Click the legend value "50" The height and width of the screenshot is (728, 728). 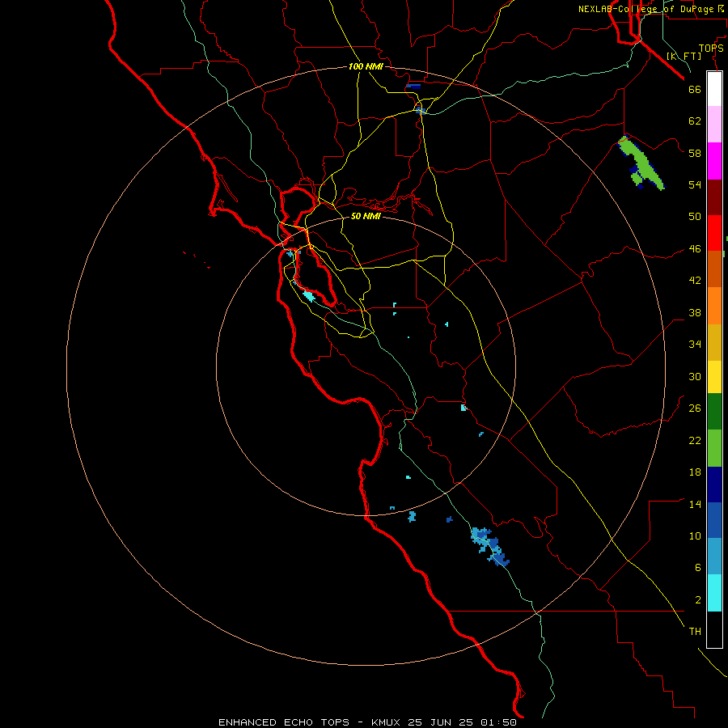[x=695, y=217]
